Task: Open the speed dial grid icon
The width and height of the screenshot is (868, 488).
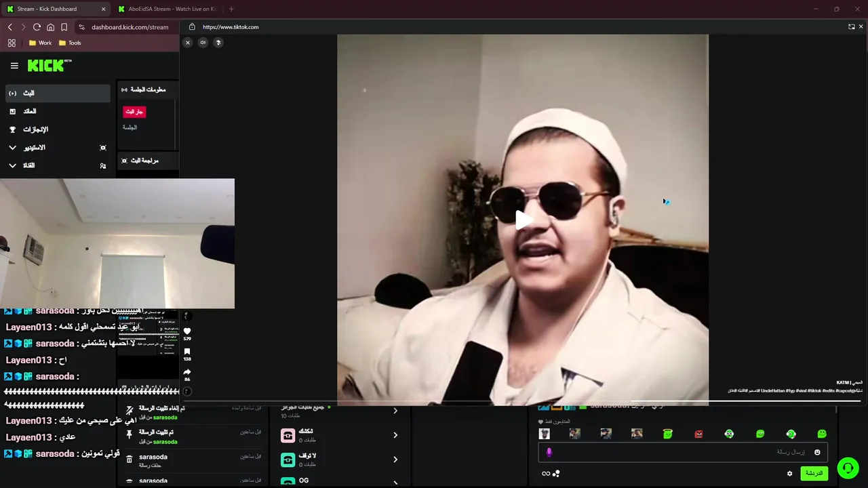Action: click(x=12, y=43)
